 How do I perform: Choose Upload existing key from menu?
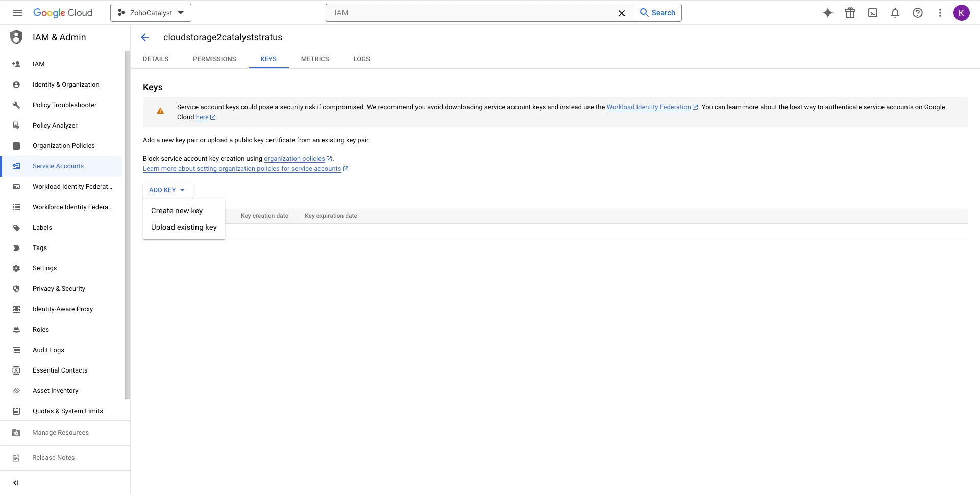pyautogui.click(x=184, y=227)
